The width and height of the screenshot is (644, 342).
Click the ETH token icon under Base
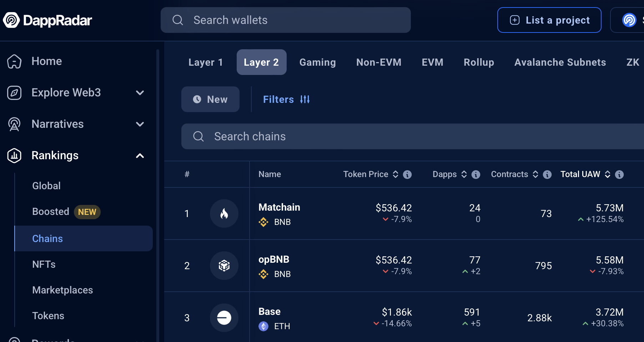pos(263,326)
